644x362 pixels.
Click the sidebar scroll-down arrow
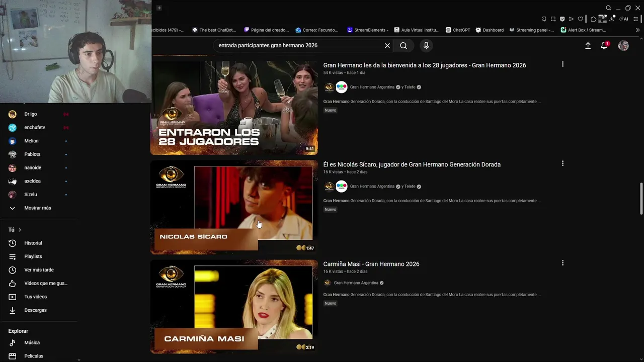78,359
